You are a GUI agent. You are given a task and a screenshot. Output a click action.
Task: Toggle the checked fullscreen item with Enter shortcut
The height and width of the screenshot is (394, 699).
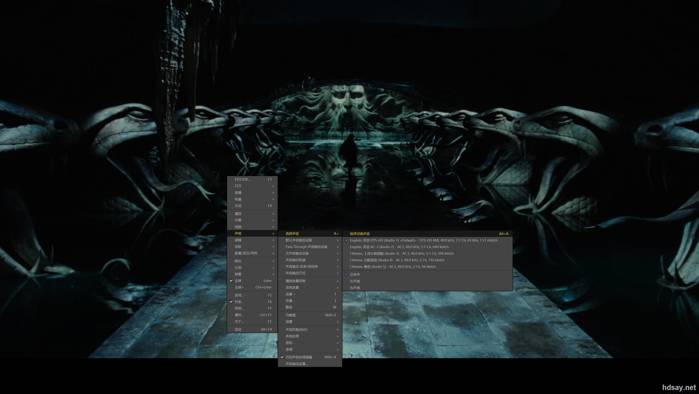pyautogui.click(x=252, y=281)
